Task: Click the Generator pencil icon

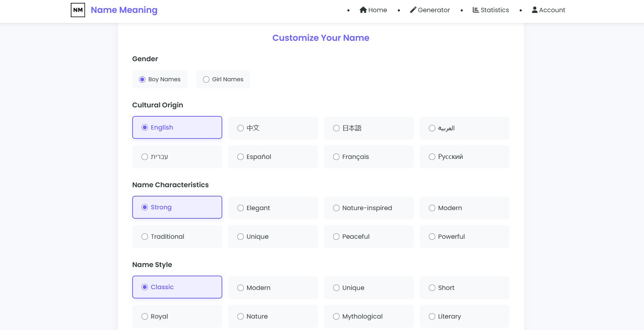Action: 413,10
